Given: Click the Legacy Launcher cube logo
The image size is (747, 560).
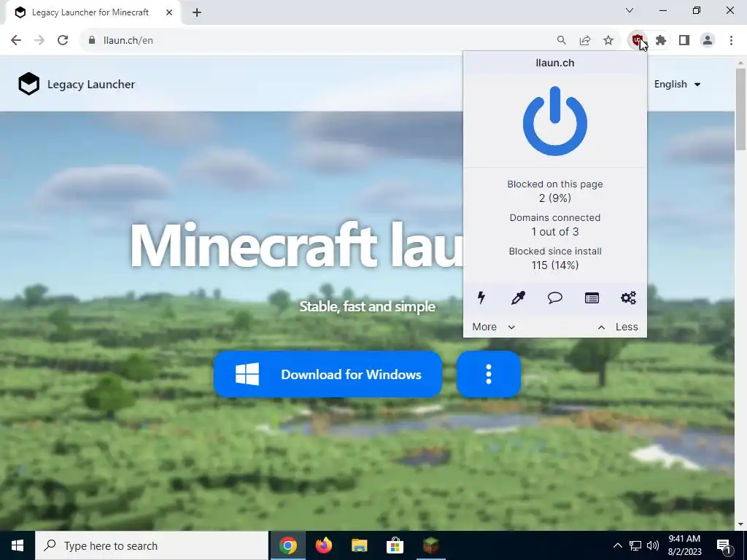Looking at the screenshot, I should point(28,84).
